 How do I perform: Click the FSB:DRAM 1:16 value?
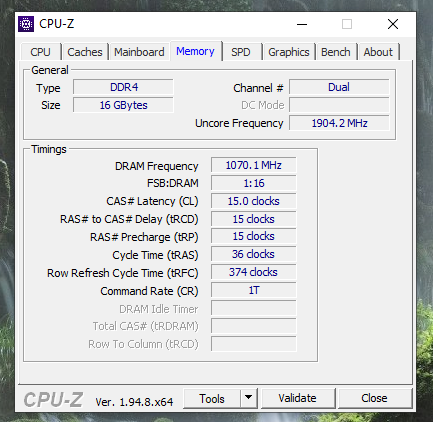[254, 183]
